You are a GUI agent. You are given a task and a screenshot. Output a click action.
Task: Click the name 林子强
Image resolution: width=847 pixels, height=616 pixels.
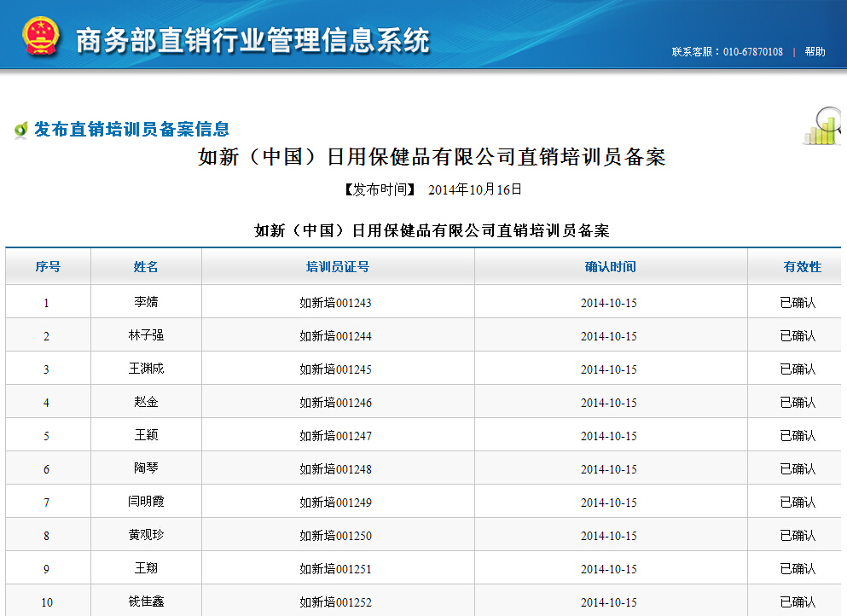point(146,335)
